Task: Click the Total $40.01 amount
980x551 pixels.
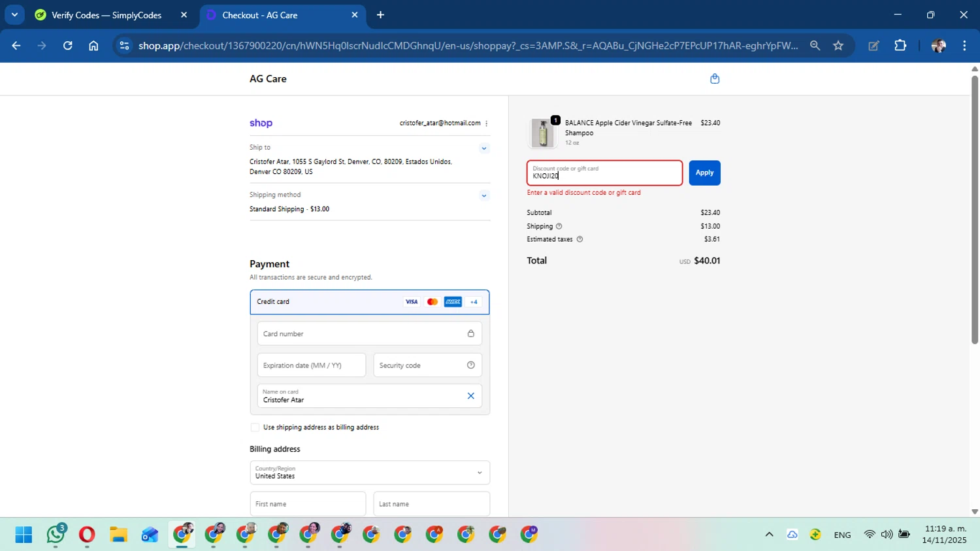Action: (707, 261)
